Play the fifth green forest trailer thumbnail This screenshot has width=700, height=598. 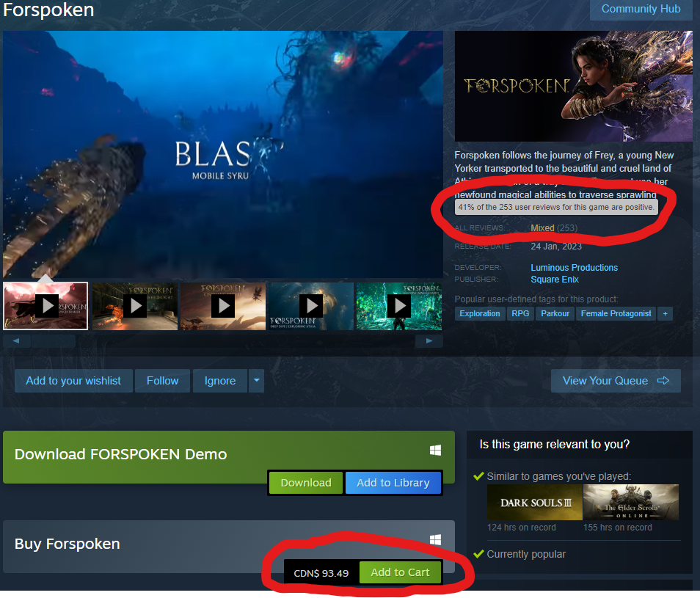399,306
